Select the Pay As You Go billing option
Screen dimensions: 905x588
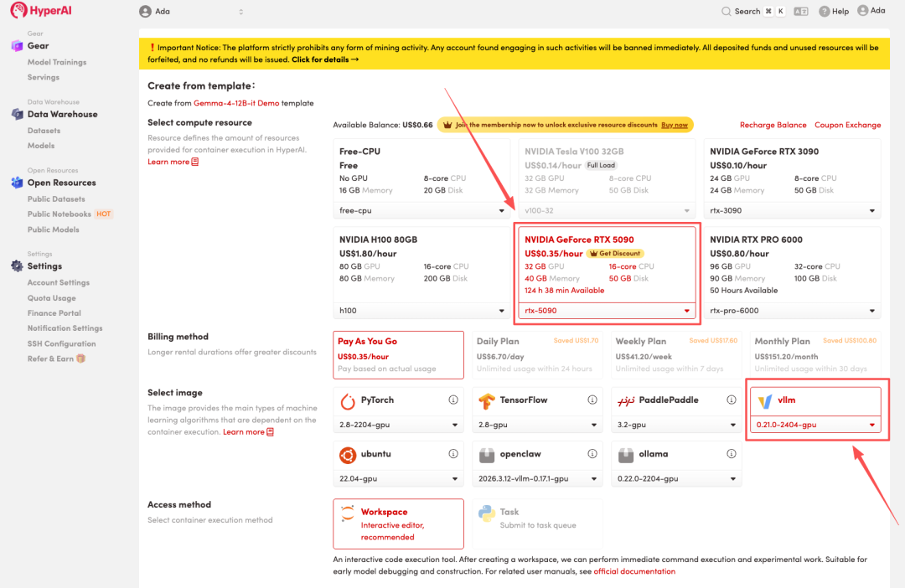(x=398, y=355)
